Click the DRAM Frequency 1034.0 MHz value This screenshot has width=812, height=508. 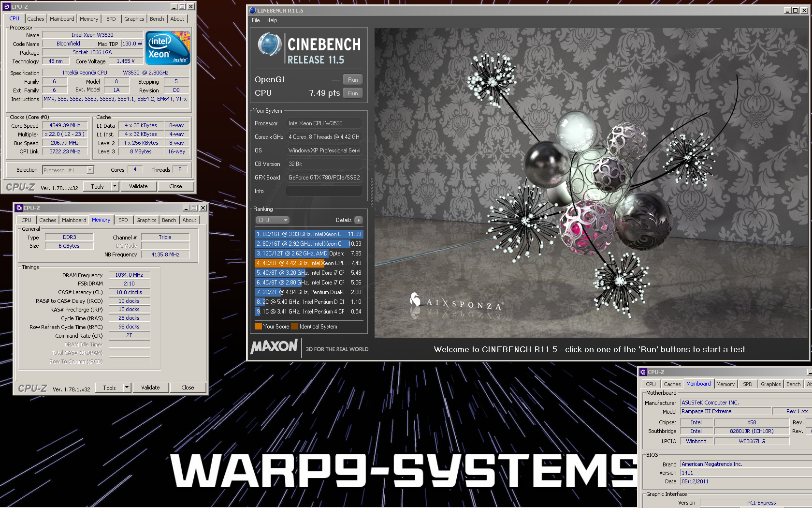[129, 275]
